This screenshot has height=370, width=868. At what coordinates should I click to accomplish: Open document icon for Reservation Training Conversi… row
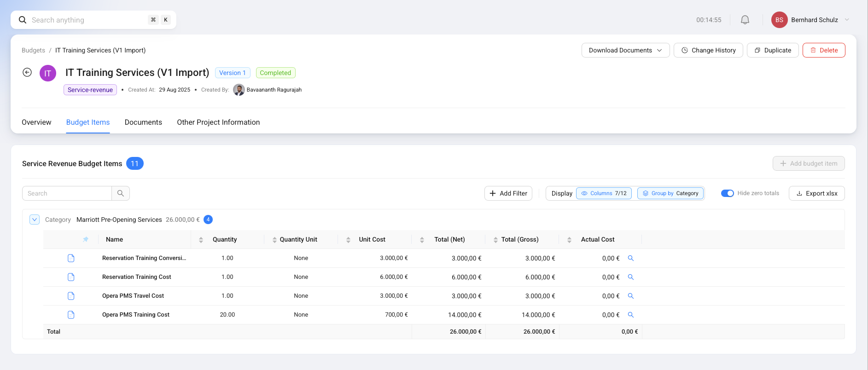[x=71, y=258]
